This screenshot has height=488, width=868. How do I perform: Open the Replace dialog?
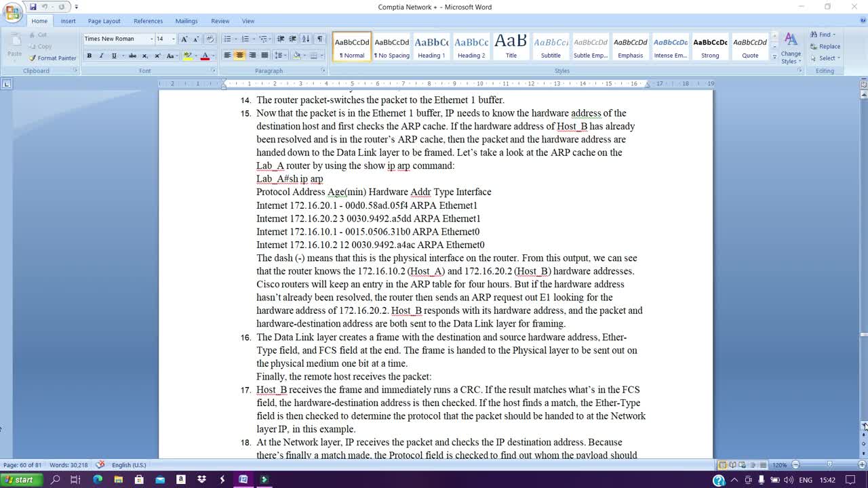click(825, 46)
